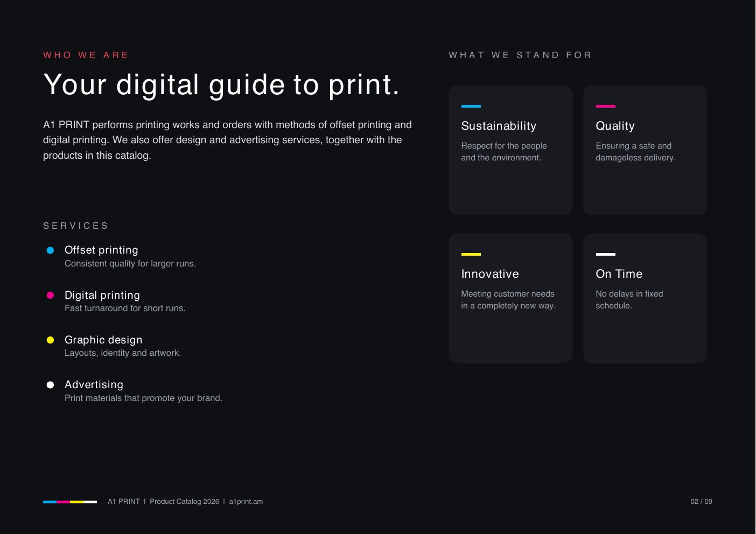Open the a1print.am footer link
The image size is (756, 534).
click(x=246, y=502)
